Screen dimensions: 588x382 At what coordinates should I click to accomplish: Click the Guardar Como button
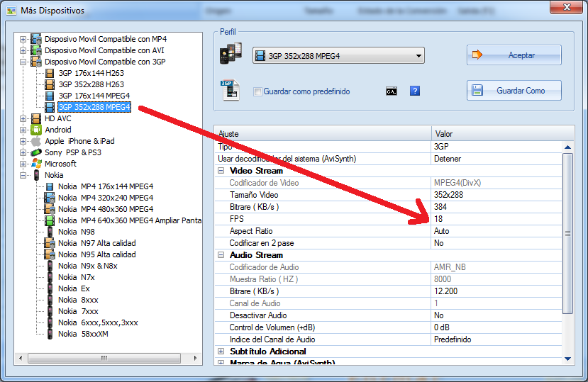click(x=514, y=90)
